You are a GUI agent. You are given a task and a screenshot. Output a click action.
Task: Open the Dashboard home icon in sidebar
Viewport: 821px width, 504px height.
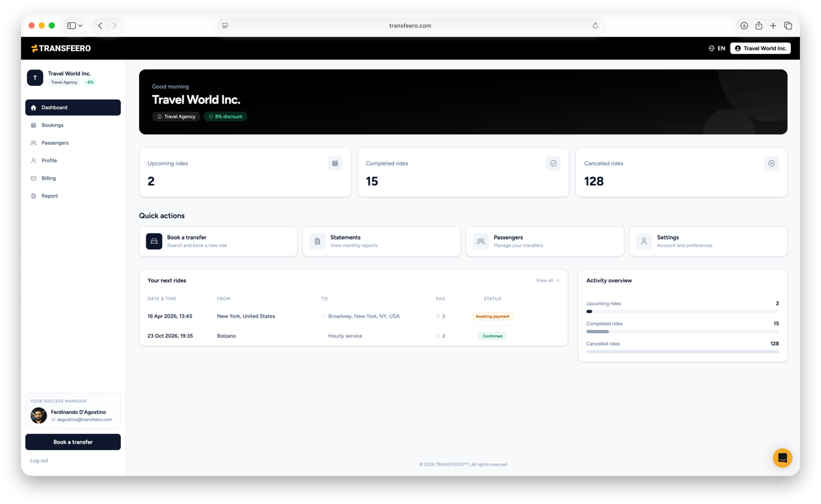click(33, 108)
